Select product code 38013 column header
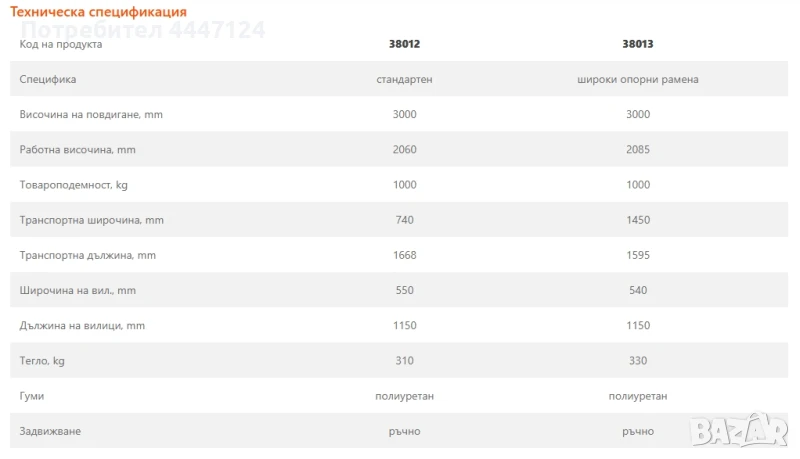Image resolution: width=800 pixels, height=459 pixels. coord(637,44)
